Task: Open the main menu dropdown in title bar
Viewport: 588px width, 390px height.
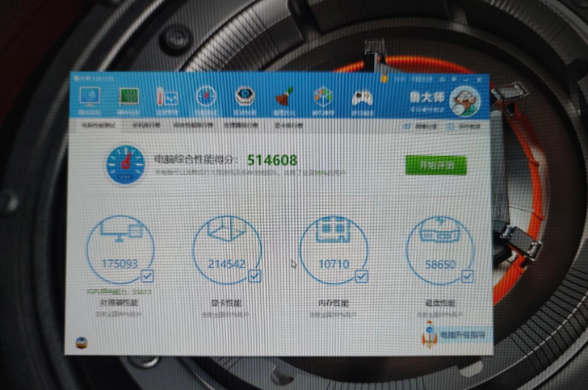Action: pos(454,79)
